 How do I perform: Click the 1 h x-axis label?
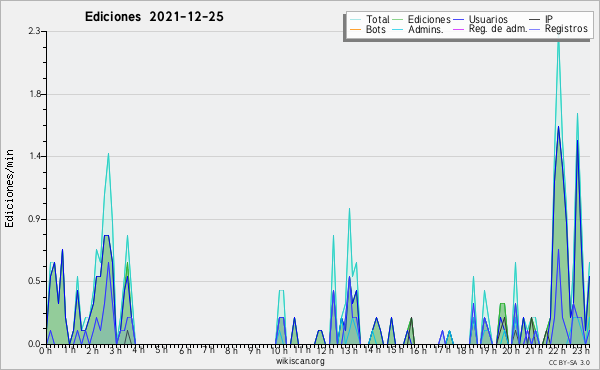click(69, 350)
